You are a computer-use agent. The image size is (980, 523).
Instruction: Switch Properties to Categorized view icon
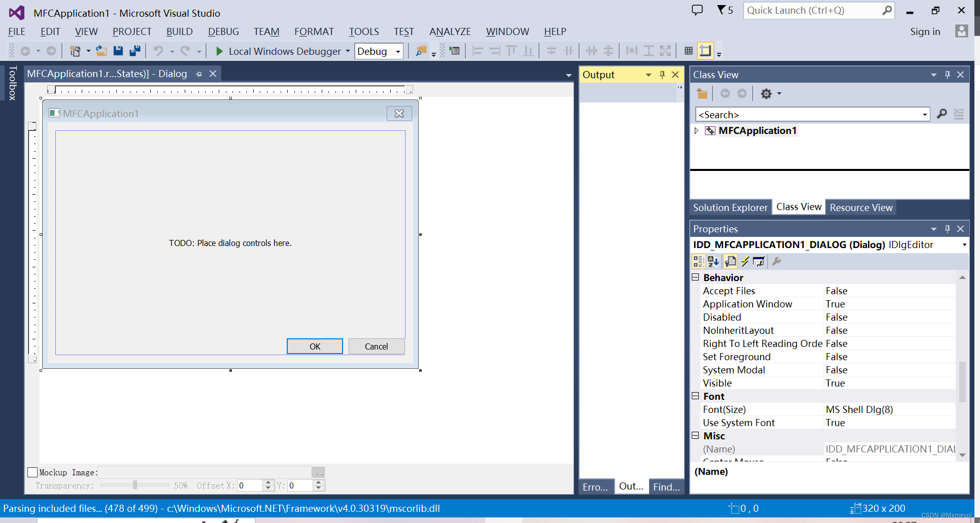(x=699, y=261)
